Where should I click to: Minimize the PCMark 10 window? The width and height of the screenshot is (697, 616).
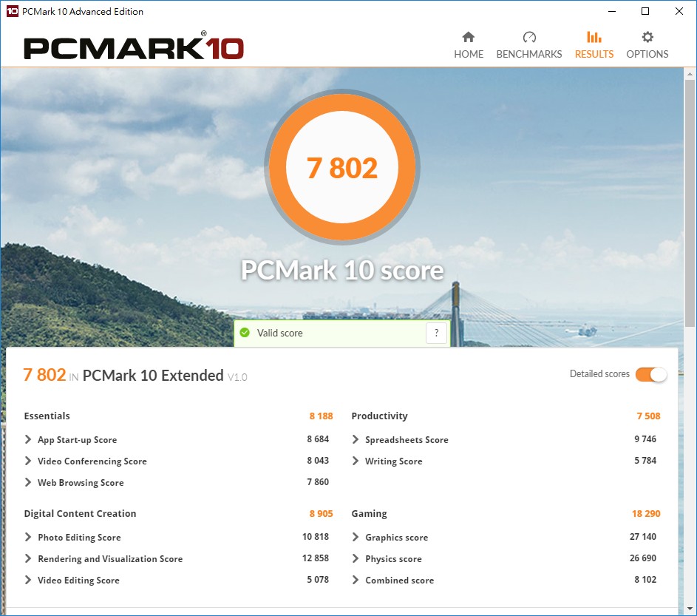612,11
